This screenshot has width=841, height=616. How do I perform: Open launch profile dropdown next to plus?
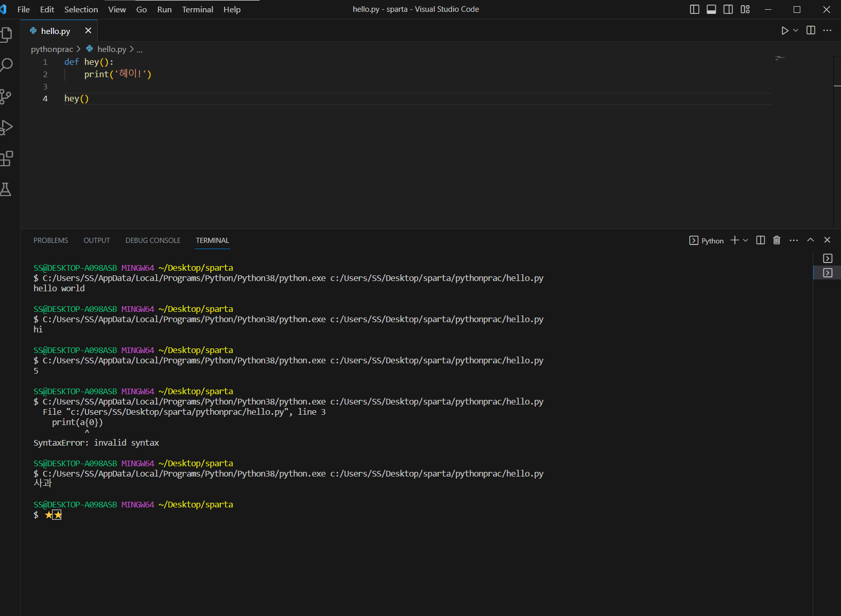pos(745,240)
